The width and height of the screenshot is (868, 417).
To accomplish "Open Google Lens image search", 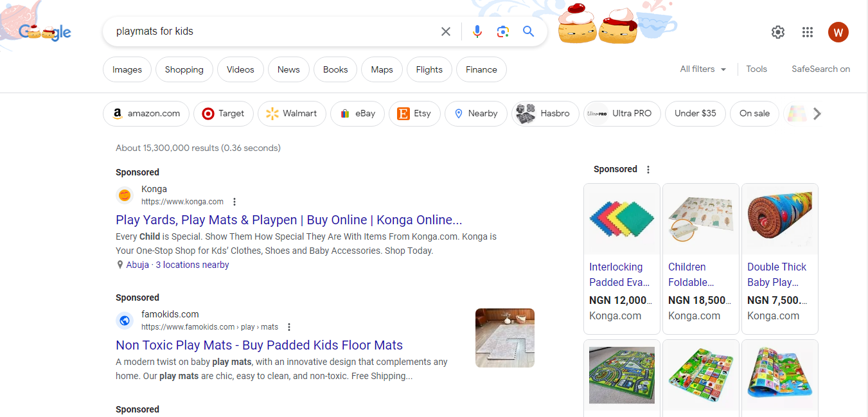I will [503, 31].
